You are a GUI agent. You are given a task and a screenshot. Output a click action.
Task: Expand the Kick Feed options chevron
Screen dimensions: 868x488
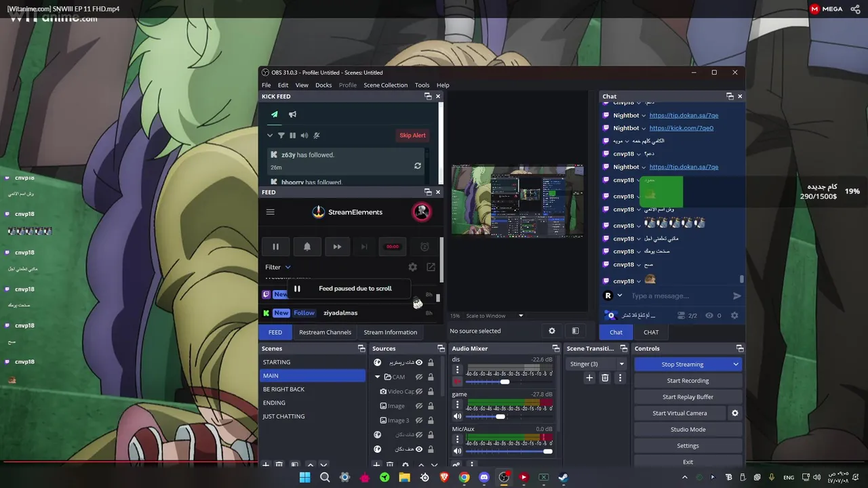point(270,136)
